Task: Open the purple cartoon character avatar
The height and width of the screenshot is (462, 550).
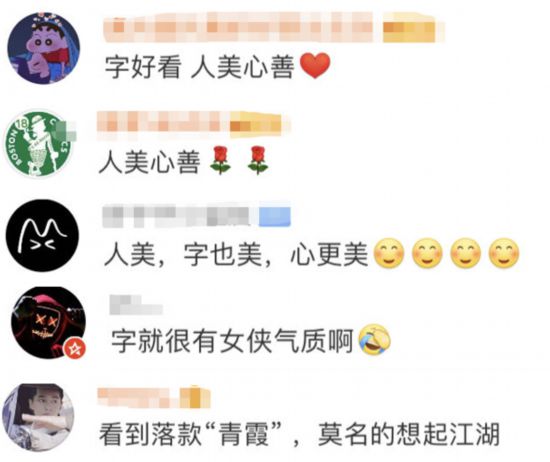Action: (44, 48)
